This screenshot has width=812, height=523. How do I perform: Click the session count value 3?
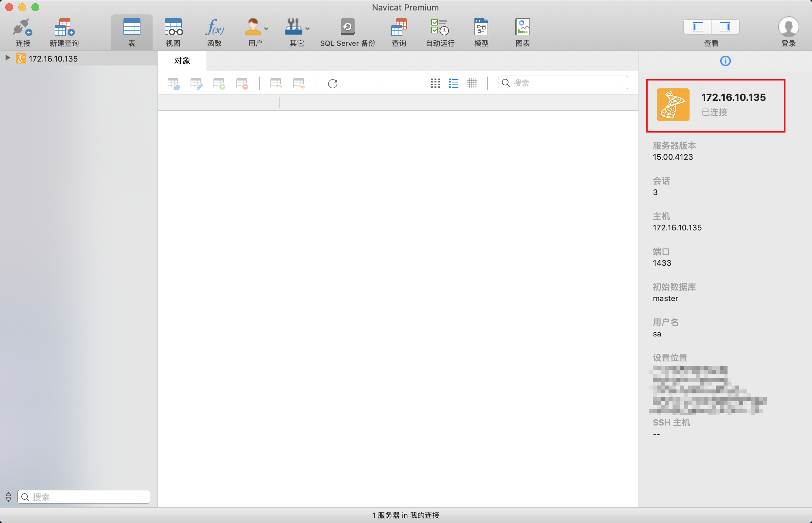(655, 192)
